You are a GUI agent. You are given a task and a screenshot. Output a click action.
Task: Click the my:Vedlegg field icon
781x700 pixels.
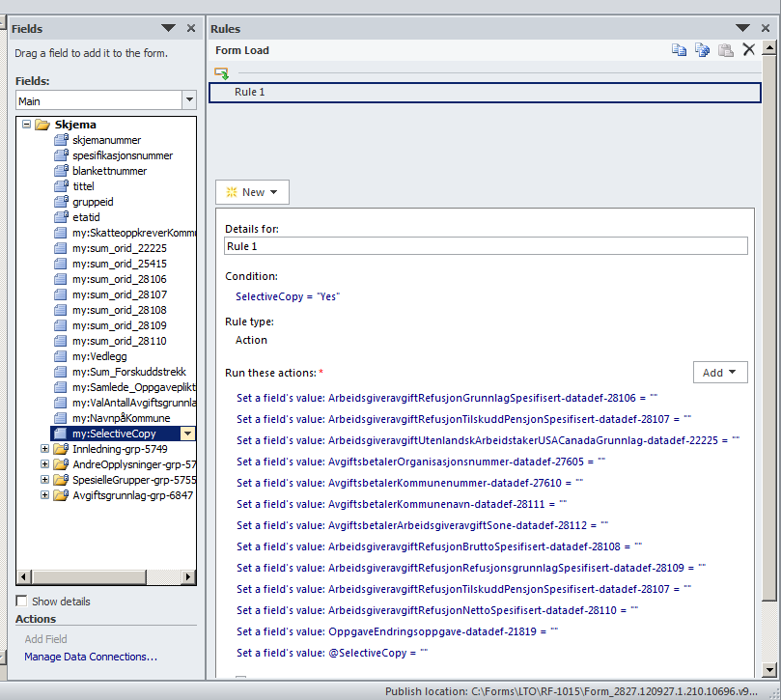click(x=60, y=356)
